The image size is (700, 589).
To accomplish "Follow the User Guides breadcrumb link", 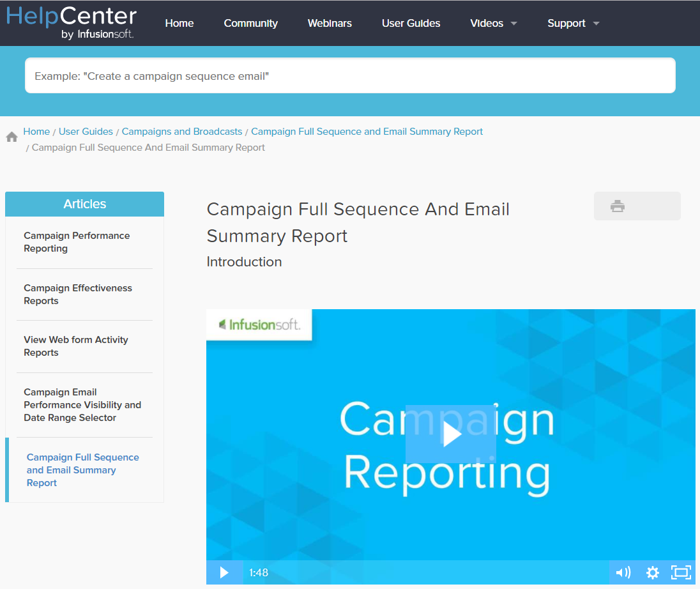I will pos(86,132).
